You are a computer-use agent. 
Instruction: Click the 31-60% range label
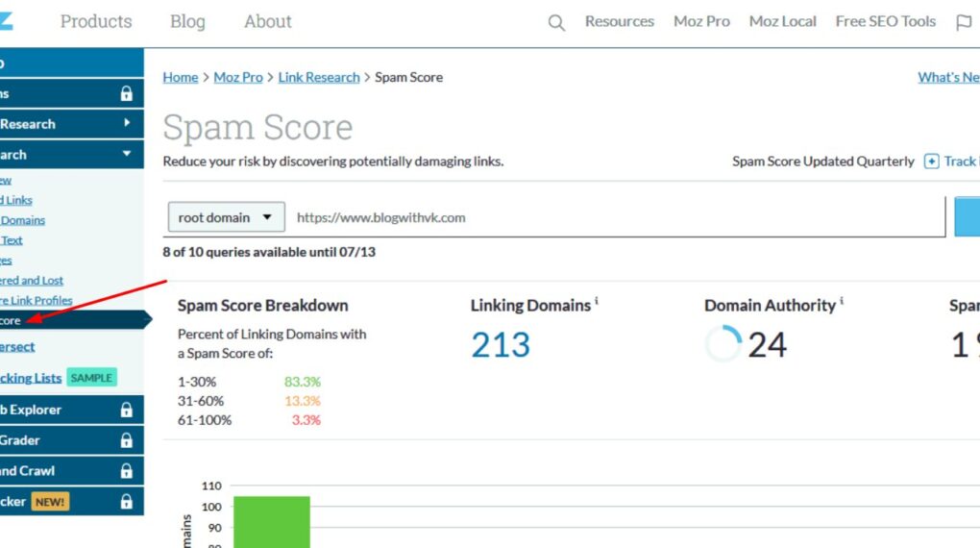point(201,401)
